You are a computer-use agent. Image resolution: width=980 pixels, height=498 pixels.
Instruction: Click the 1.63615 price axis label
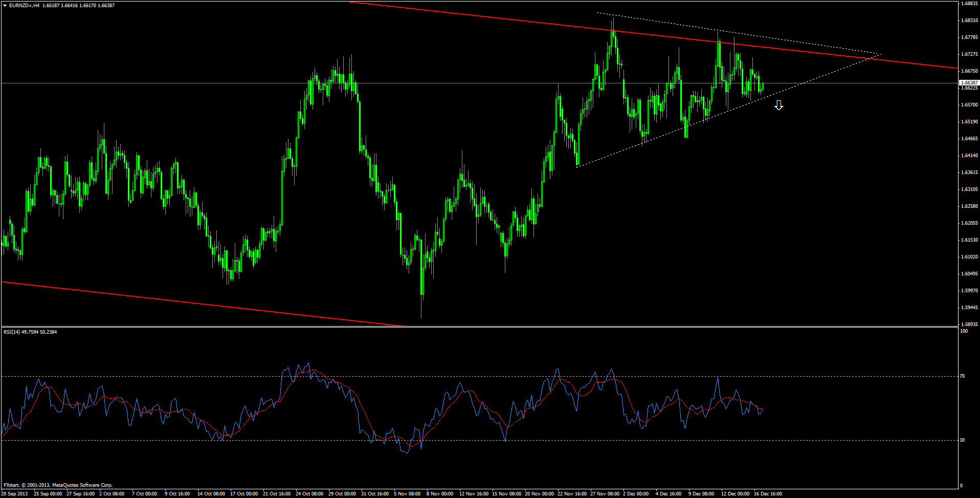[969, 172]
